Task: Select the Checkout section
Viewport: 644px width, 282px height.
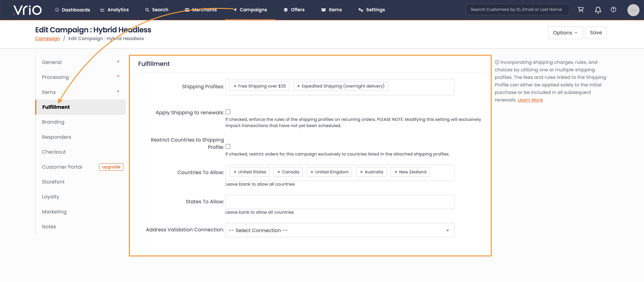Action: [x=81, y=152]
